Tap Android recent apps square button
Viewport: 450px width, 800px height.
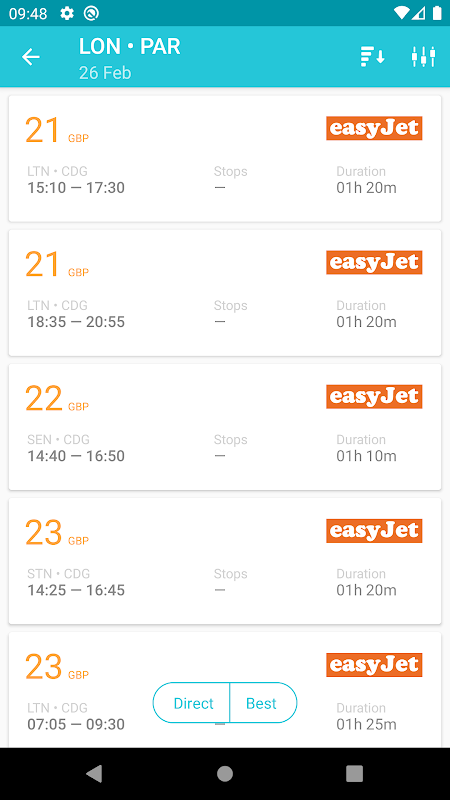[355, 774]
